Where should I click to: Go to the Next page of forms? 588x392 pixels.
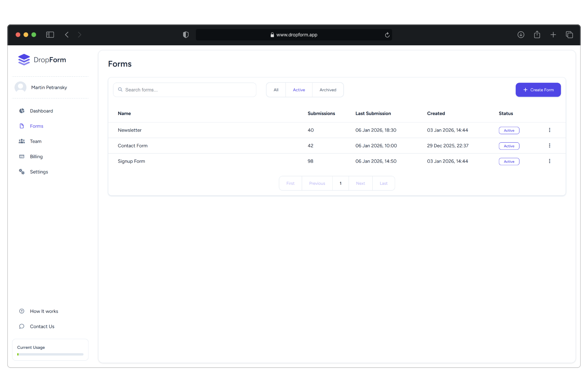(x=360, y=183)
